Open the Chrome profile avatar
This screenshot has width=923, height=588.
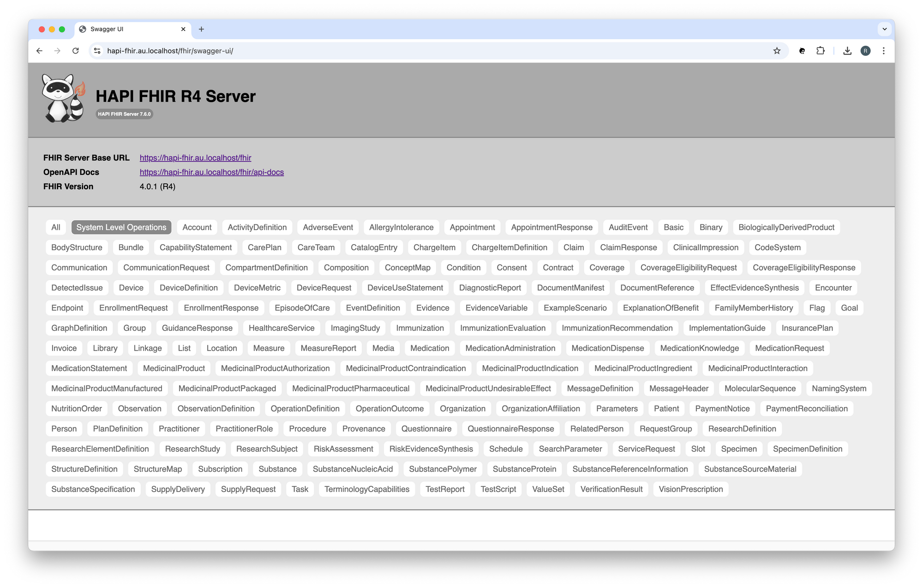tap(865, 51)
